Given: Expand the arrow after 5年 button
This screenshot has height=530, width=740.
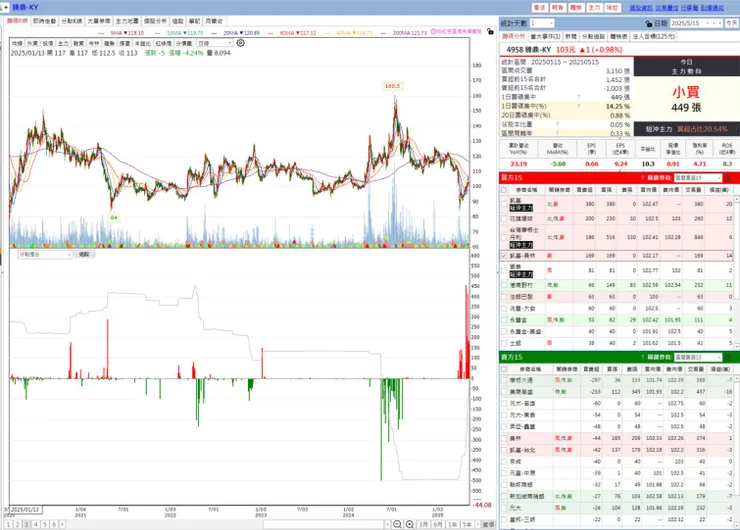Looking at the screenshot, I should point(478,524).
